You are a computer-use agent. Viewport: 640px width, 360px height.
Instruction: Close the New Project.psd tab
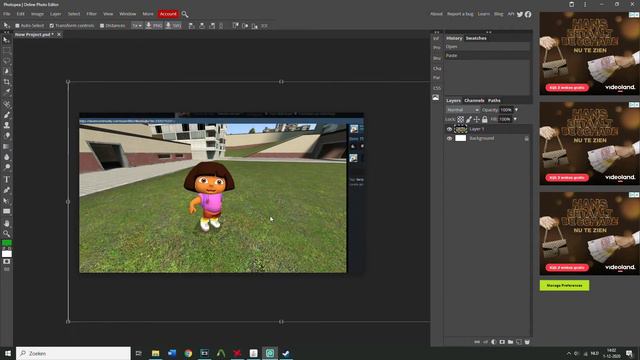pos(59,35)
